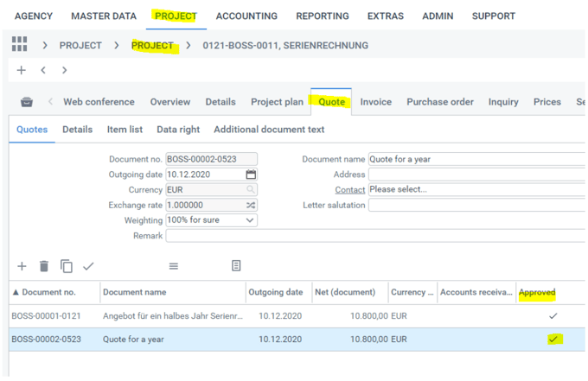Viewport: 588px width, 381px height.
Task: Click the briefcase icon left of tabs
Action: pyautogui.click(x=27, y=102)
